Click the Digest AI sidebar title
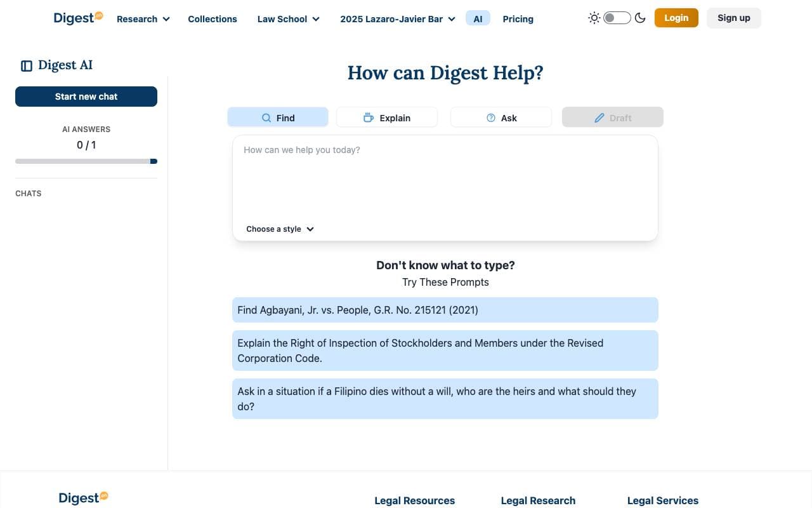This screenshot has width=812, height=508. 65,65
